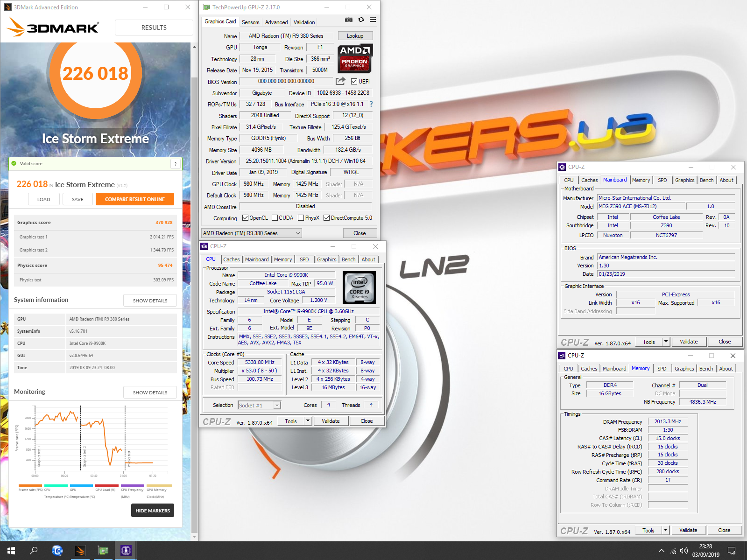Show details for System information in 3DMark
Image resolution: width=747 pixels, height=560 pixels.
(x=150, y=301)
